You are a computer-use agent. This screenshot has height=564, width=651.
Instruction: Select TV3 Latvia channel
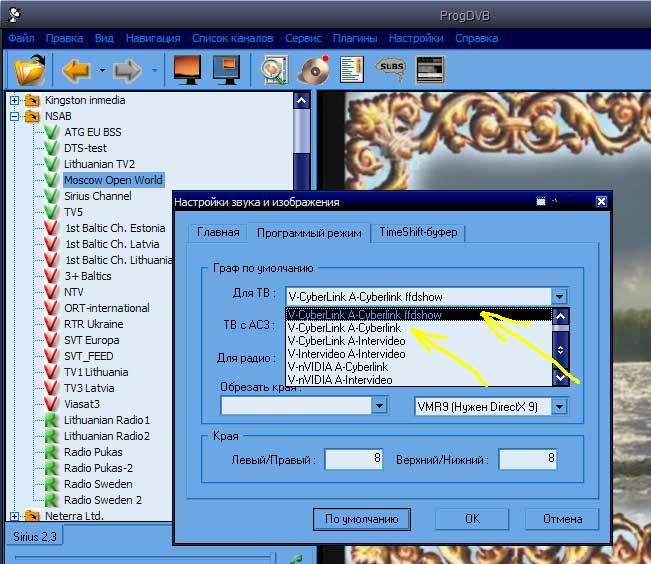click(x=89, y=388)
